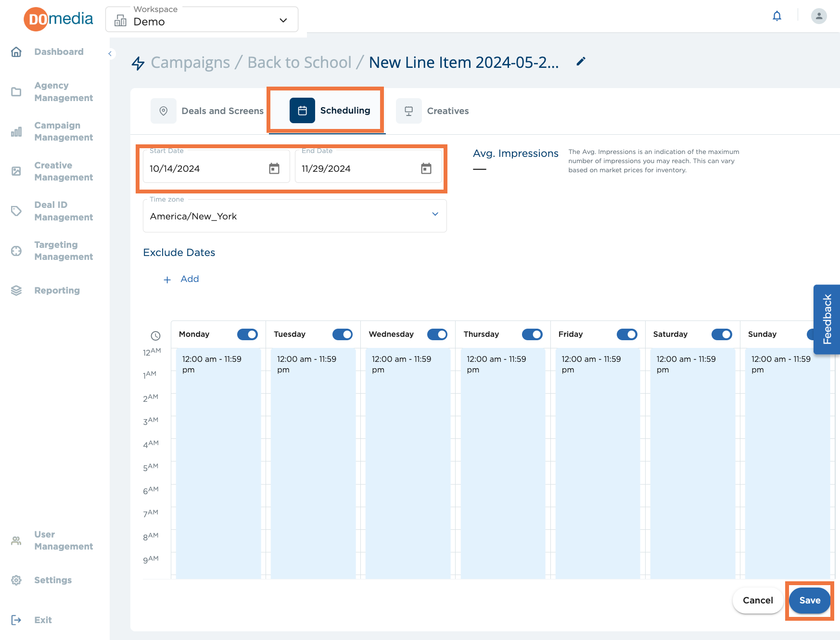Toggle Saturday schedule off
Screen dimensions: 840x640
pyautogui.click(x=722, y=334)
